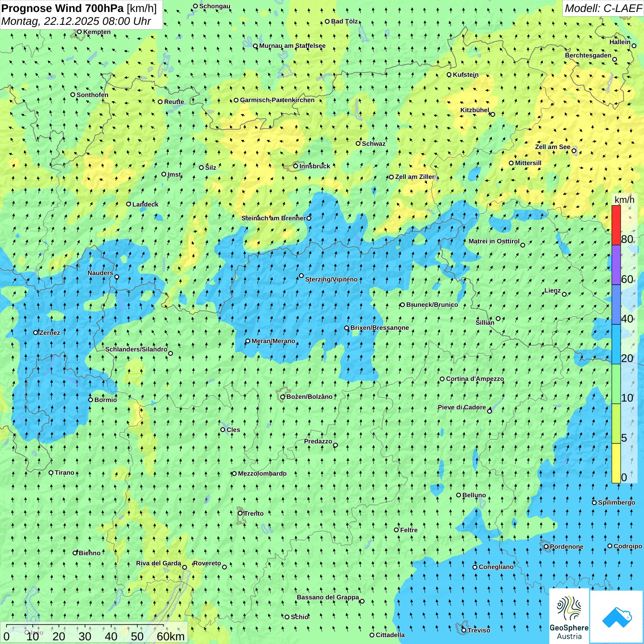The width and height of the screenshot is (644, 644).
Task: Click the 'Zell am See' label
Action: point(552,147)
